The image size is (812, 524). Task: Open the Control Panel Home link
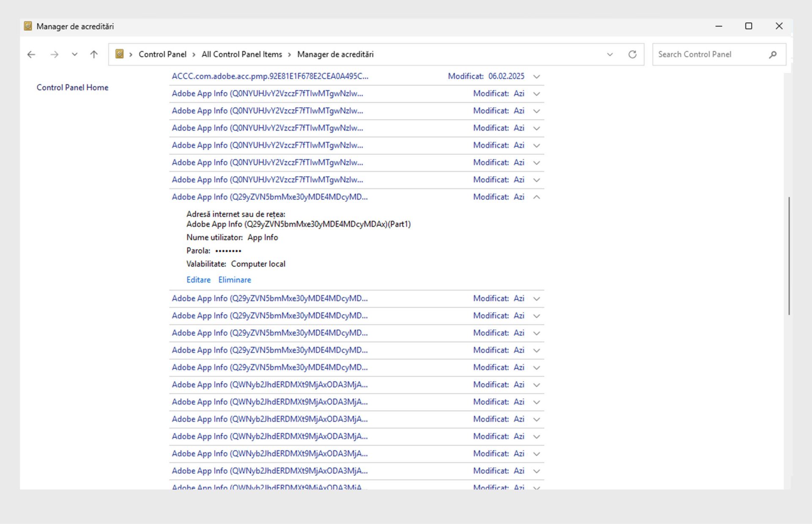pos(72,87)
